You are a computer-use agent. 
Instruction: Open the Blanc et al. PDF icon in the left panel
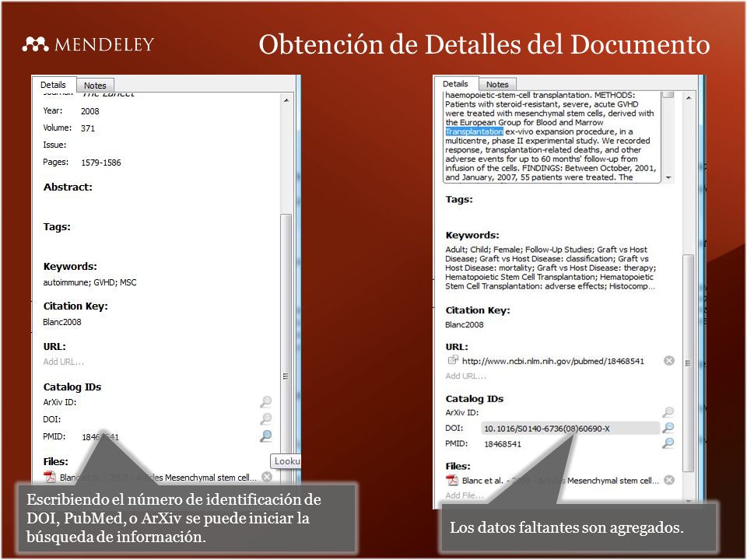(50, 477)
